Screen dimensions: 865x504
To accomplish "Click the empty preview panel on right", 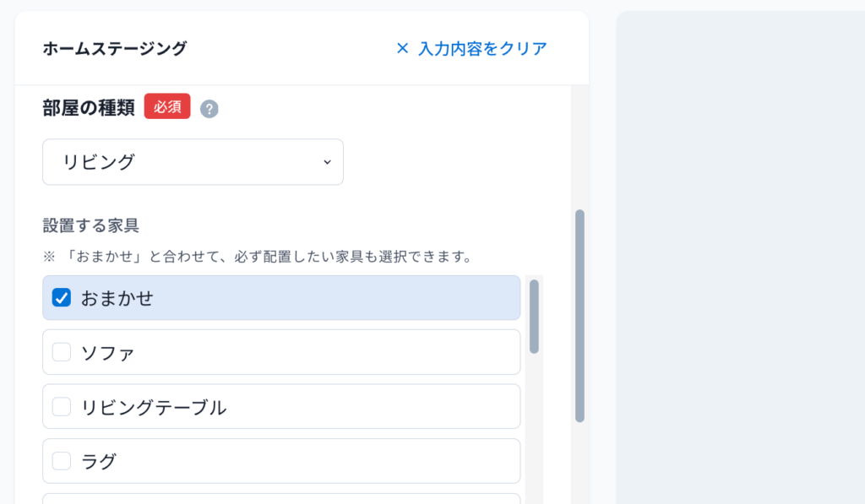I will click(x=740, y=257).
